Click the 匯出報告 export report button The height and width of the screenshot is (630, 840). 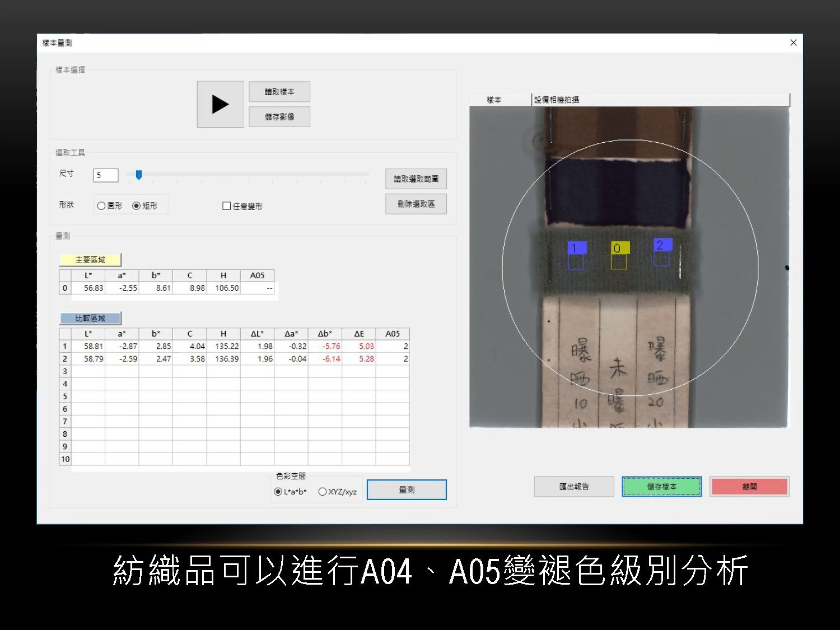pos(574,487)
